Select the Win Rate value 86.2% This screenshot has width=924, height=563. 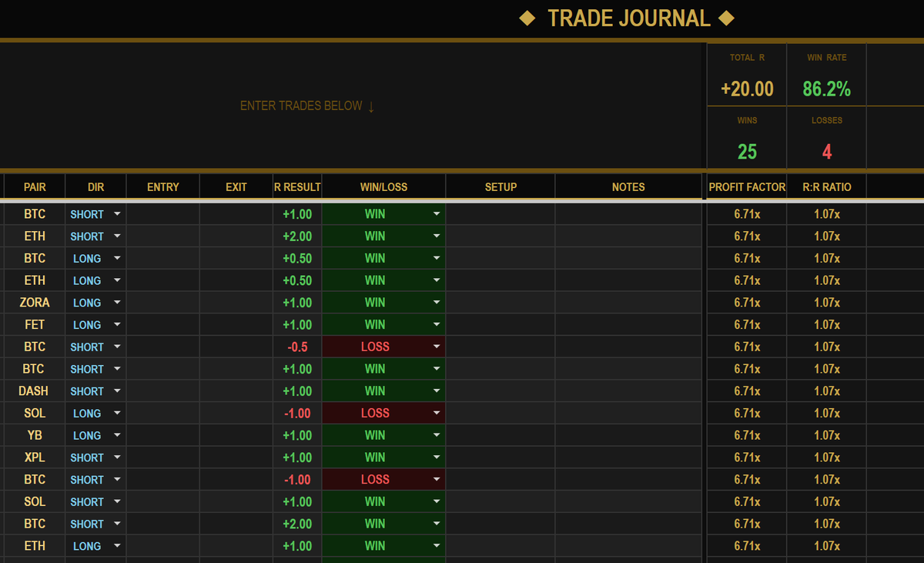(826, 89)
